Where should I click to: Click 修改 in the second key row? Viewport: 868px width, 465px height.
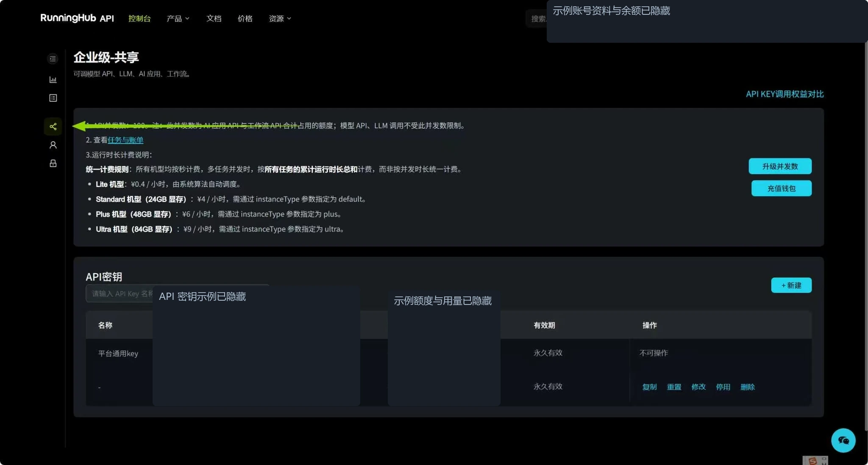click(698, 387)
